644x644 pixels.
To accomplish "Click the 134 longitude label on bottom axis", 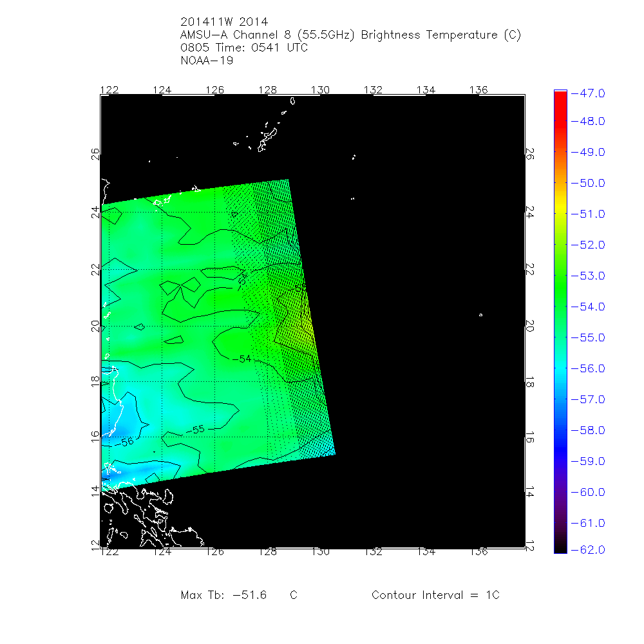I will (x=426, y=552).
